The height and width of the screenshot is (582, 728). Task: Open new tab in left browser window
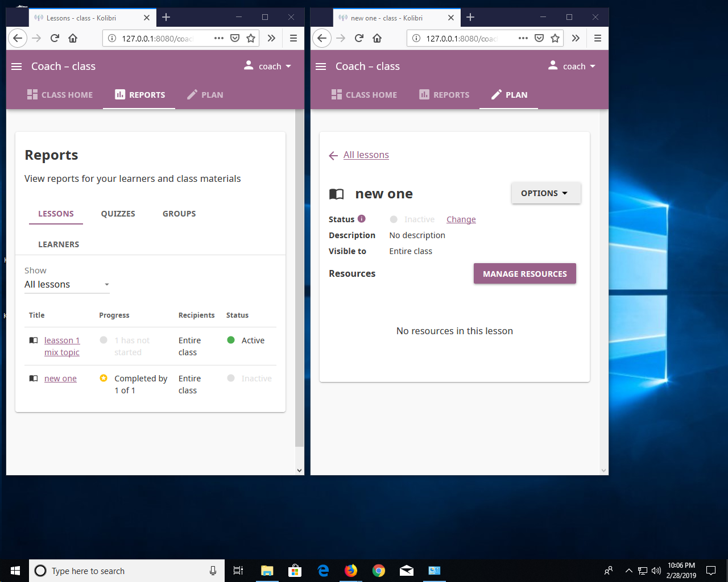[x=166, y=18]
